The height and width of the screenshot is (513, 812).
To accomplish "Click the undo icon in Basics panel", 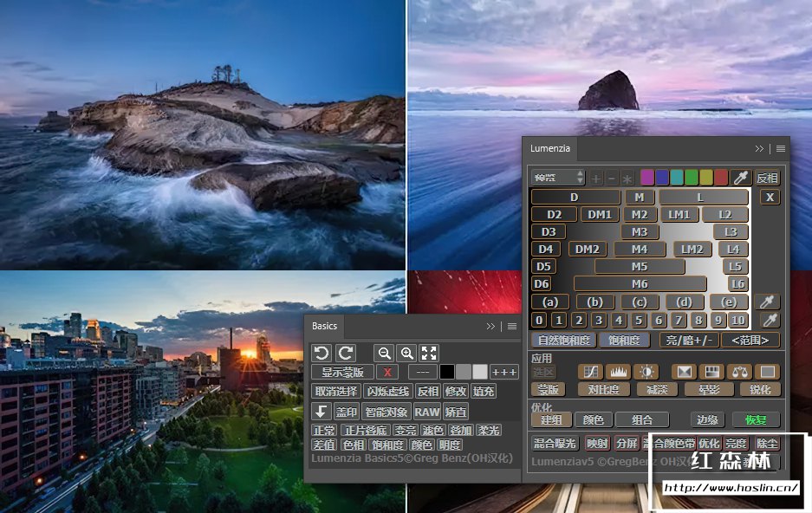I will [321, 353].
